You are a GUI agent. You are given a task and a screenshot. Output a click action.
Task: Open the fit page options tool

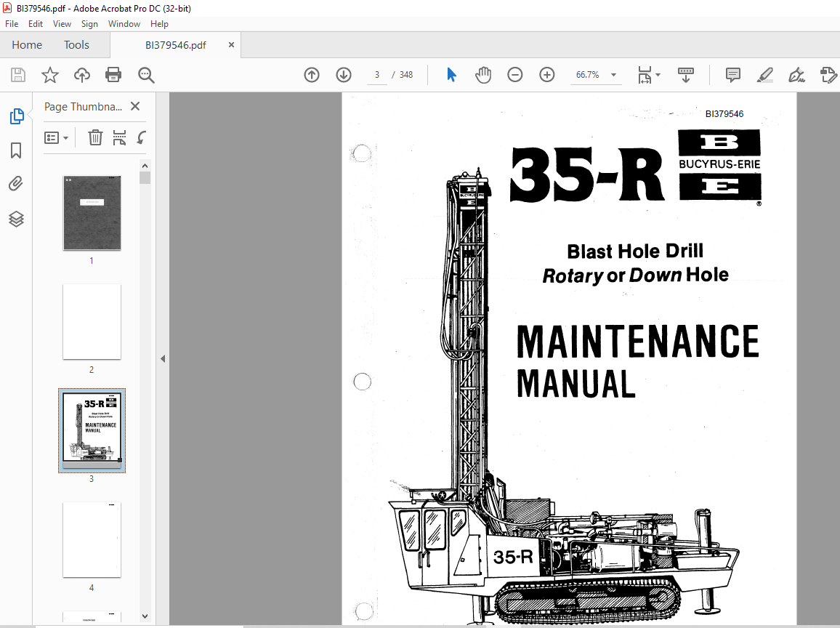click(645, 75)
